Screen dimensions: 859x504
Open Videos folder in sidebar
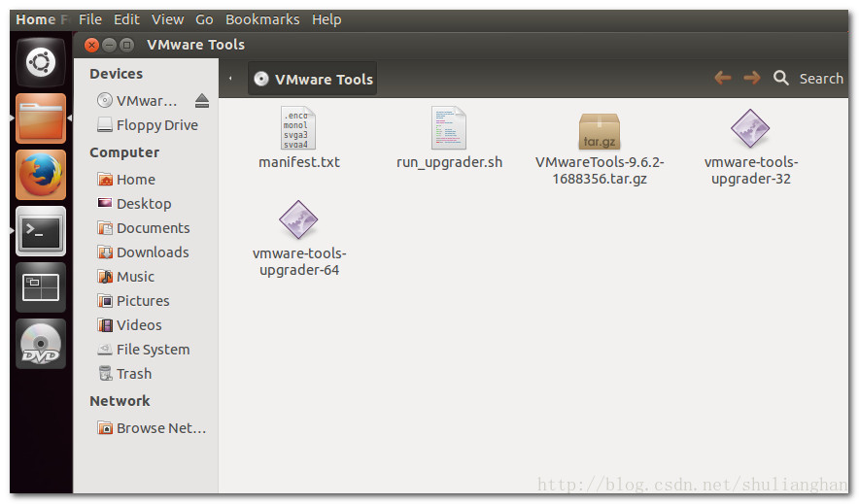[x=129, y=325]
